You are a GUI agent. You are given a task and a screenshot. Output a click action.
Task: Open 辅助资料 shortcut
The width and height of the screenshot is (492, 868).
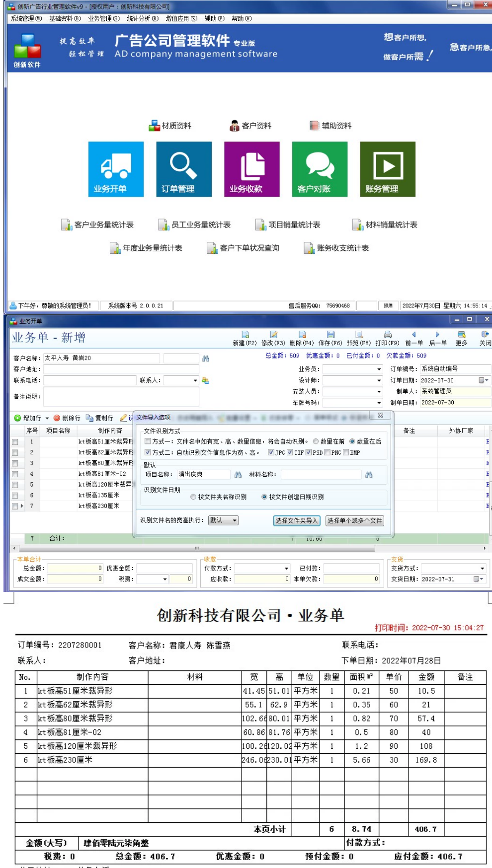pyautogui.click(x=330, y=126)
